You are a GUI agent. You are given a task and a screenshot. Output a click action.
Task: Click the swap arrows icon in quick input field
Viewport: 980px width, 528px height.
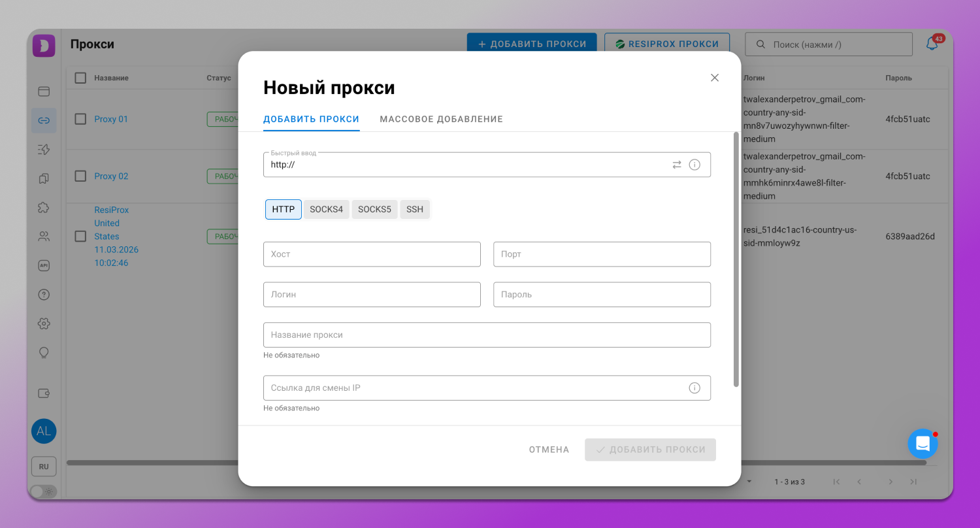pyautogui.click(x=677, y=165)
